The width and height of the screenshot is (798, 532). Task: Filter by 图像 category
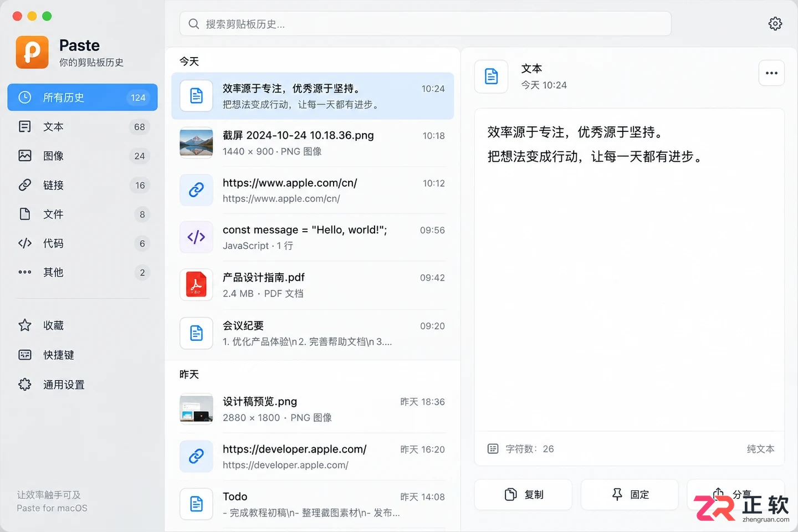83,156
